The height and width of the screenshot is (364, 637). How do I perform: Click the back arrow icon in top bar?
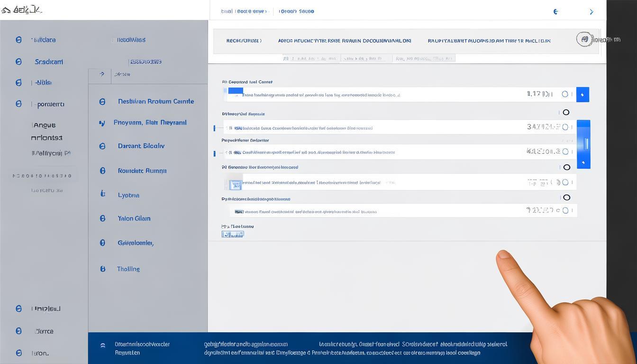[556, 11]
